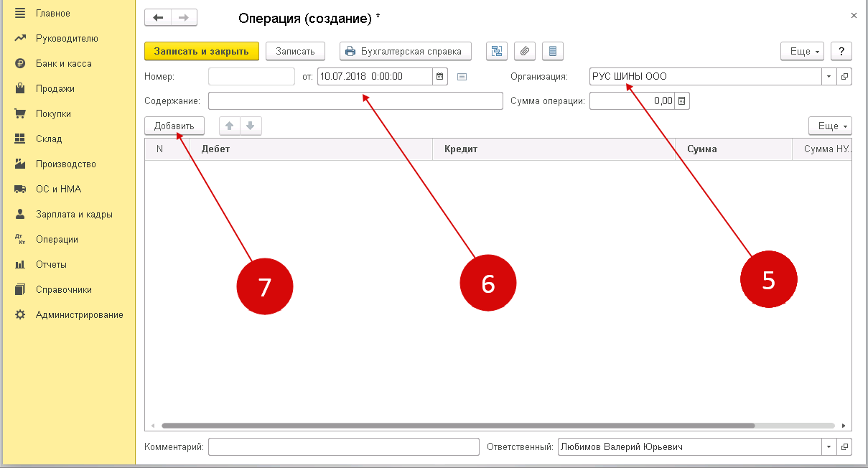Click the gear icon for Администрирование
Screen dimensions: 868x468
point(20,314)
